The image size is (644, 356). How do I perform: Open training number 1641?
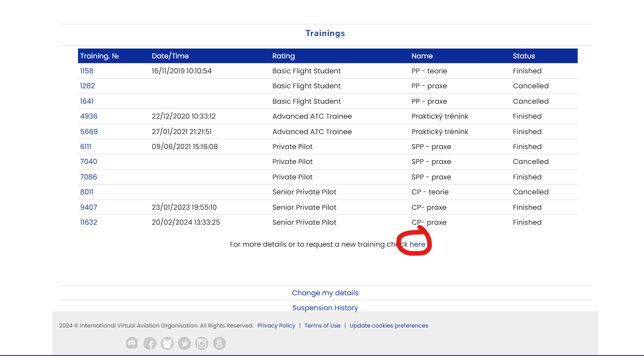tap(86, 101)
